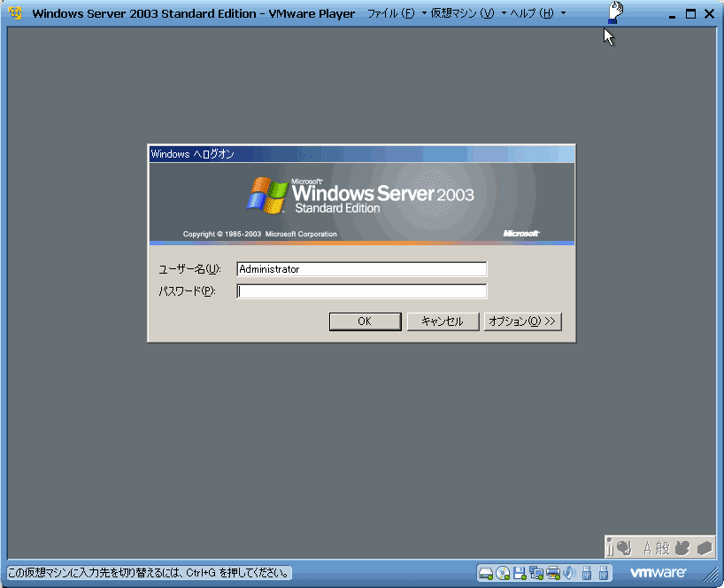The image size is (724, 588).
Task: Open the 仮想マシン(V) menu
Action: [x=462, y=13]
